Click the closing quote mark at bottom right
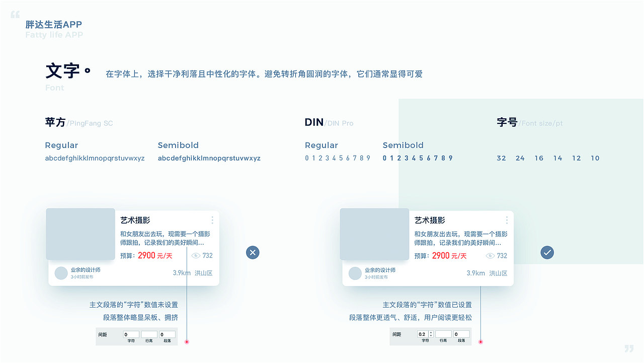The width and height of the screenshot is (644, 363). [x=629, y=348]
